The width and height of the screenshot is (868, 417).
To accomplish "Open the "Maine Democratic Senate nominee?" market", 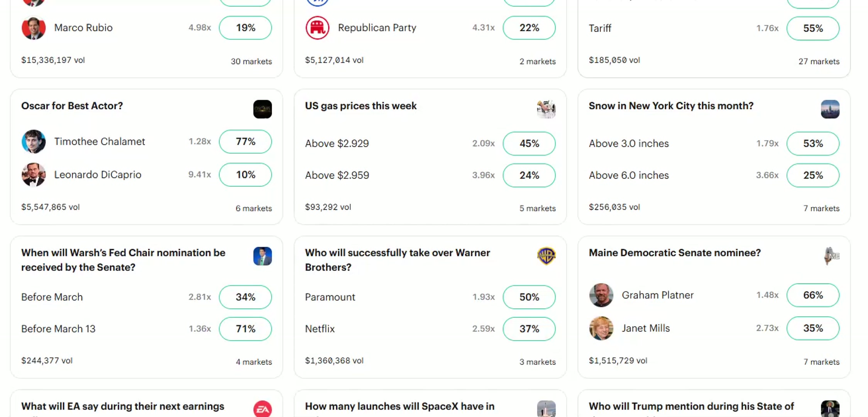I will coord(675,253).
